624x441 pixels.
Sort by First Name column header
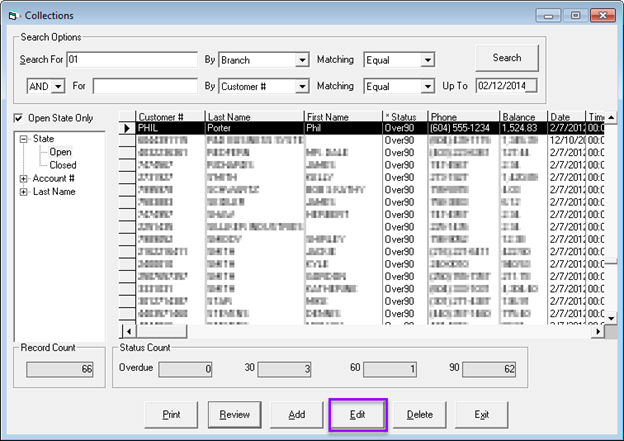pyautogui.click(x=343, y=117)
